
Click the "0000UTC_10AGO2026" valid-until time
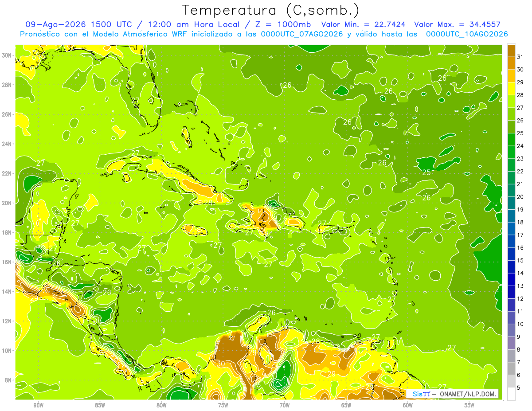click(467, 34)
